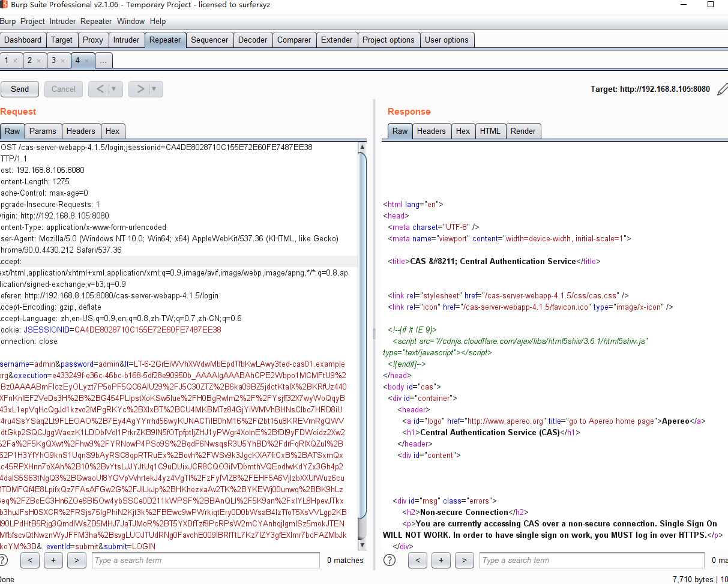Open the User options tab
Screen dimensions: 728x584
pos(447,40)
